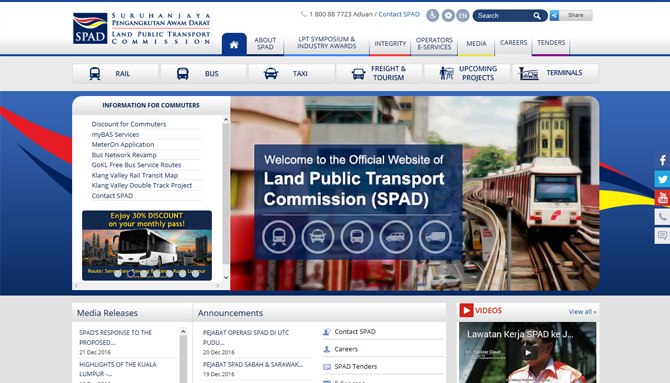This screenshot has width=670, height=383.
Task: Open GoKL Free Bus Service Routes link
Action: coord(136,165)
